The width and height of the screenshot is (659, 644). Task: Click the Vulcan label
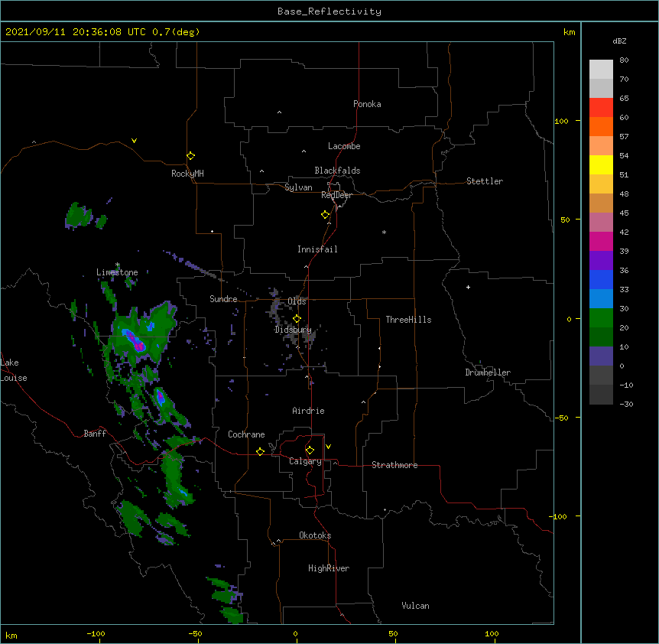(415, 606)
